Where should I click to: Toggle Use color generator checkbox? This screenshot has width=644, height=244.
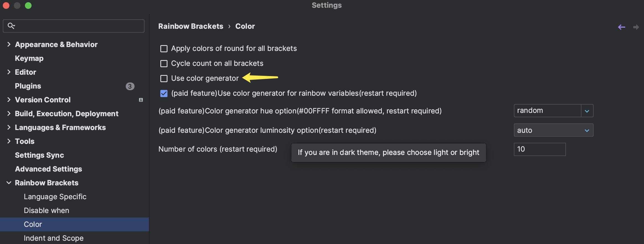tap(164, 78)
